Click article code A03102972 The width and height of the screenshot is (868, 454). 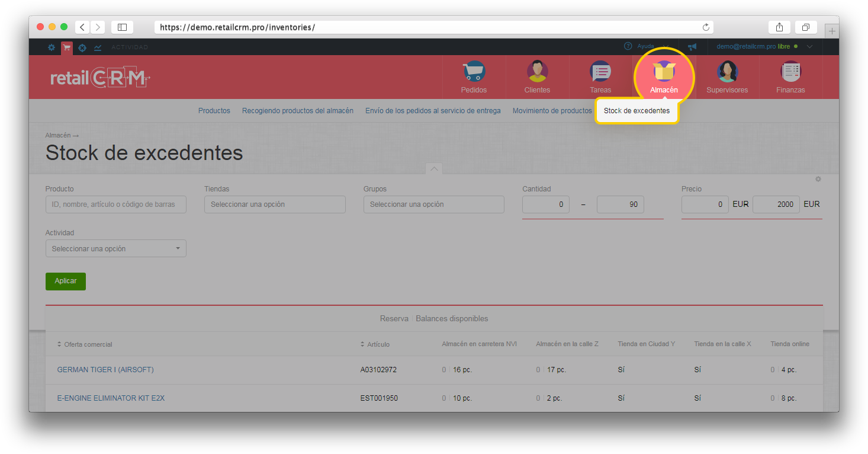pyautogui.click(x=378, y=370)
